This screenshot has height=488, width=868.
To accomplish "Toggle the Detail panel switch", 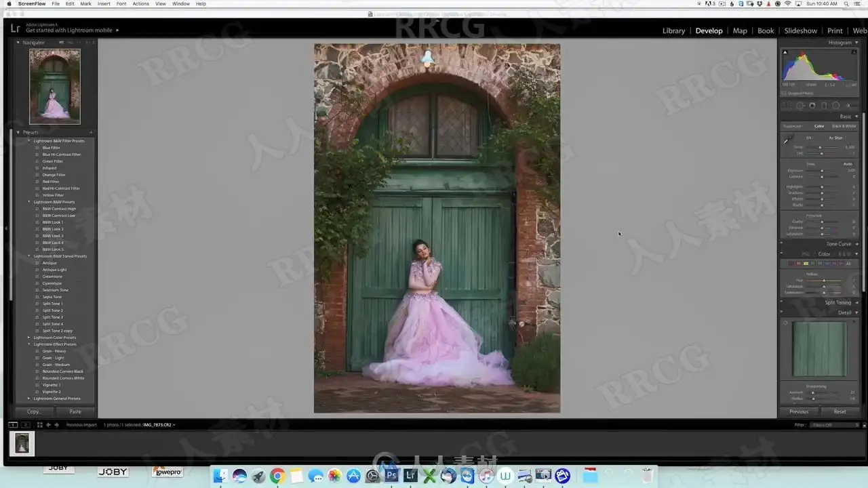I will coord(781,311).
